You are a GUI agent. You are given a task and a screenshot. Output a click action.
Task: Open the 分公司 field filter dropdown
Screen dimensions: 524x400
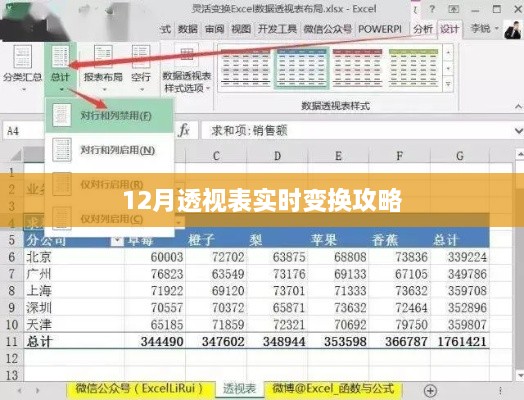(117, 240)
